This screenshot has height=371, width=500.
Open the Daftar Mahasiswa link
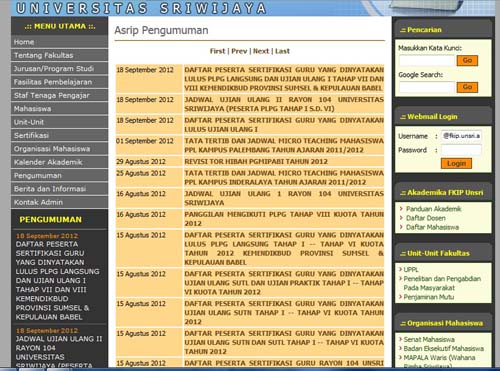pyautogui.click(x=432, y=227)
